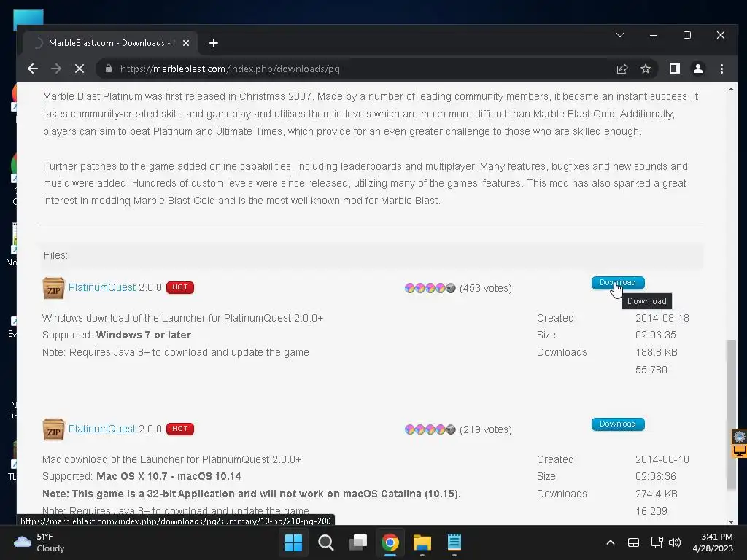Open the weather widget 51°F Cloudy

coord(39,542)
